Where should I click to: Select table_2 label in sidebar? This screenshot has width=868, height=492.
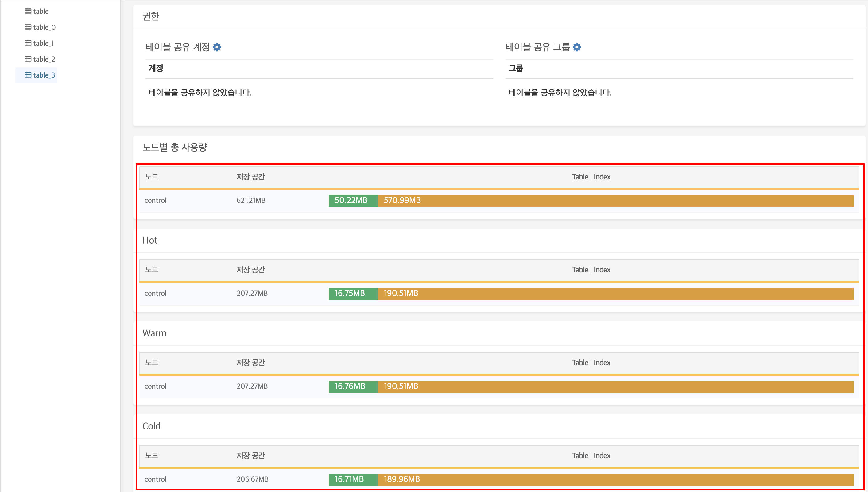(44, 59)
